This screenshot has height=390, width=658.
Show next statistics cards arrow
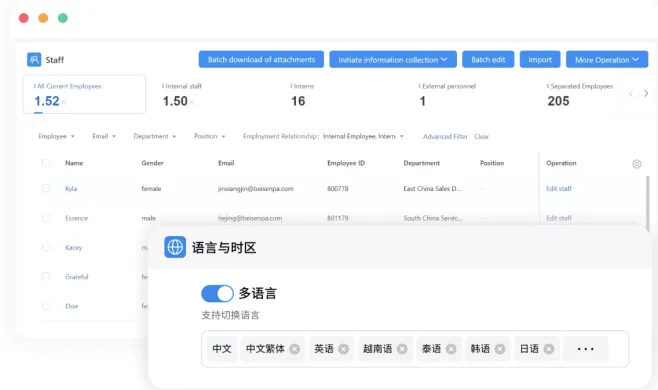point(646,94)
